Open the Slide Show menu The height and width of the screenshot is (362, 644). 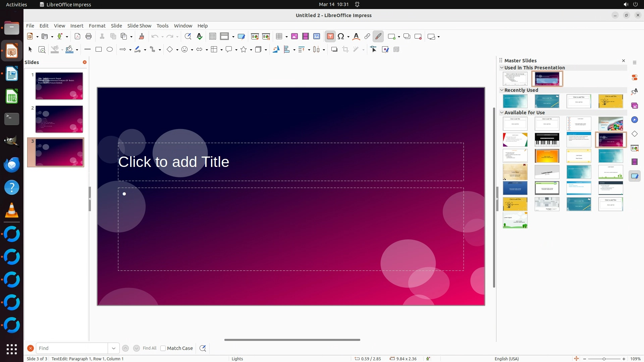[x=139, y=26]
